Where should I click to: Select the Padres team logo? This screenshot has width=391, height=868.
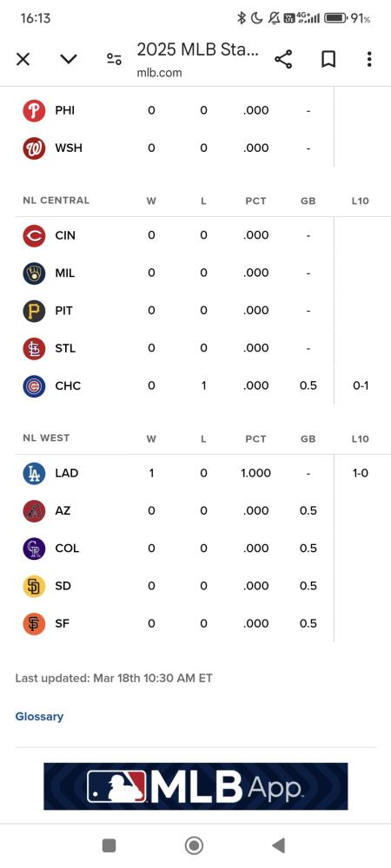pyautogui.click(x=34, y=586)
